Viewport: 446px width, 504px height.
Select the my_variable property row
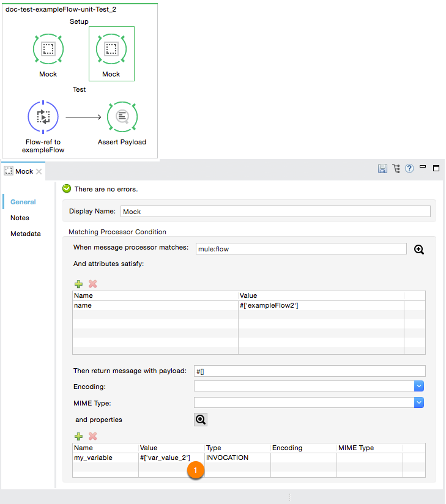tap(93, 458)
